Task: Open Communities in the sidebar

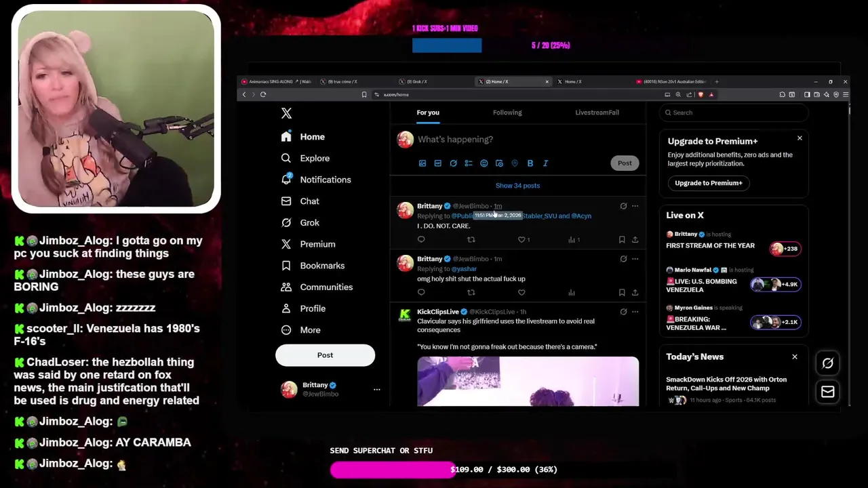Action: pos(317,287)
